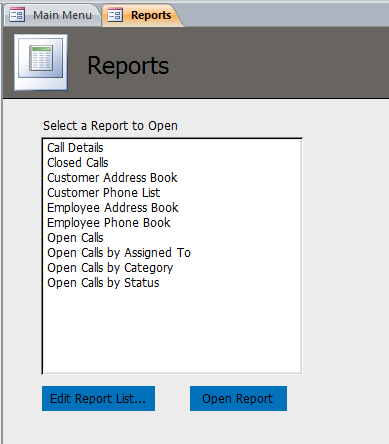This screenshot has height=444, width=389.
Task: Open the Edit Report List dialog
Action: [x=98, y=399]
